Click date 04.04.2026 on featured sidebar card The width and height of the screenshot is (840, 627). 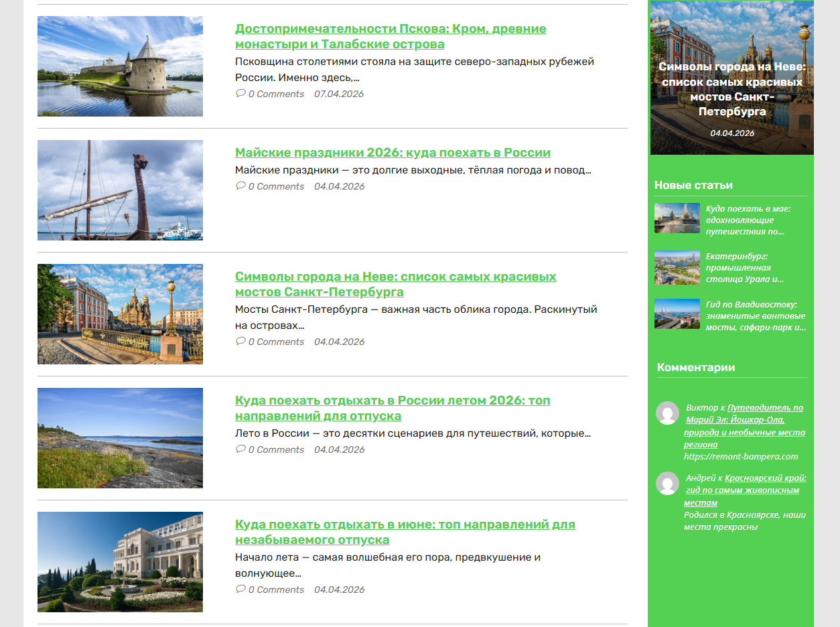[x=732, y=133]
